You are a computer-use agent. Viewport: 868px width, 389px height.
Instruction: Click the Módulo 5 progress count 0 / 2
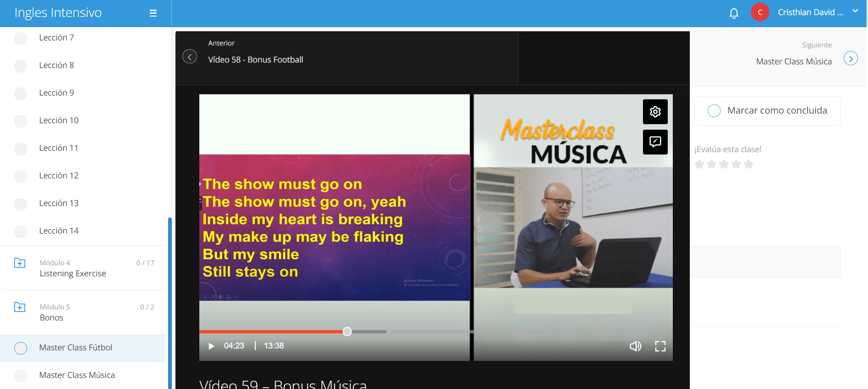pos(147,307)
